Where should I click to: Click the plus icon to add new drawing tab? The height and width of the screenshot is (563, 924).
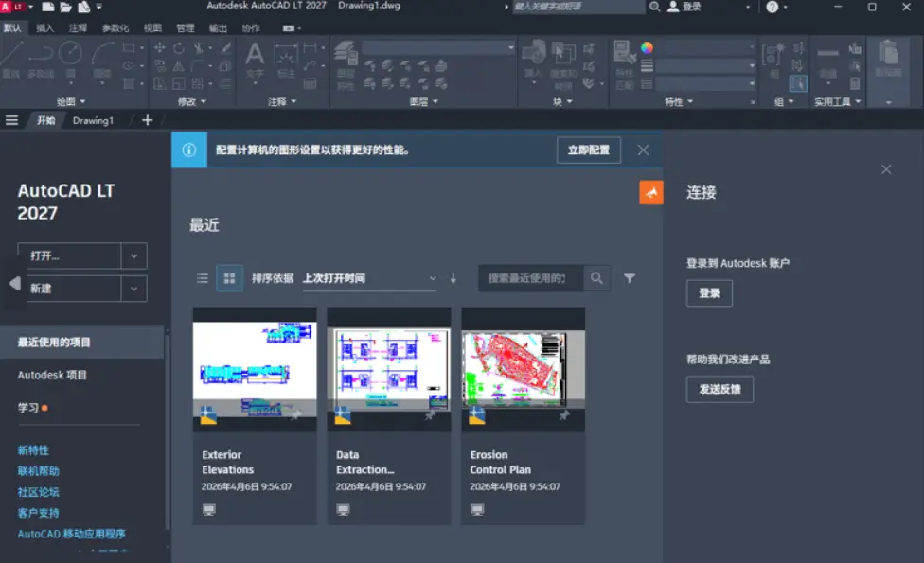point(148,120)
